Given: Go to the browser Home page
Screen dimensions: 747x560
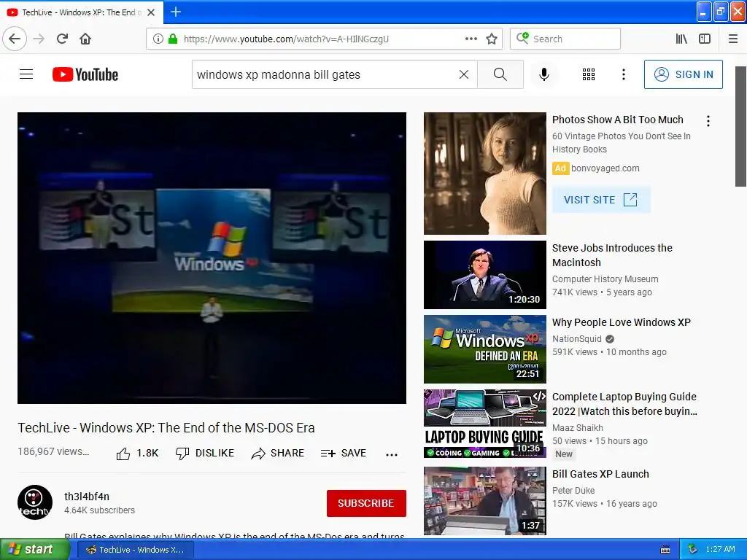Looking at the screenshot, I should tap(85, 39).
